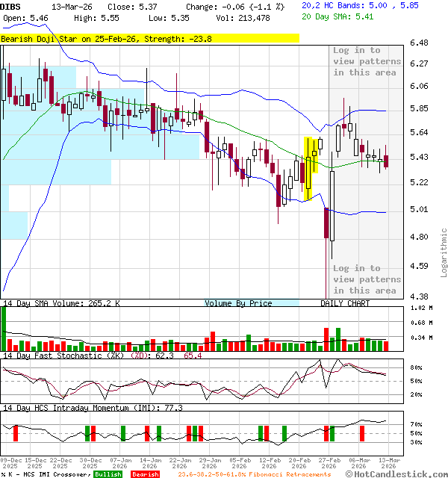This screenshot has width=448, height=478.
Task: Click lower 'Log in to view patterns' notice
Action: pyautogui.click(x=365, y=279)
